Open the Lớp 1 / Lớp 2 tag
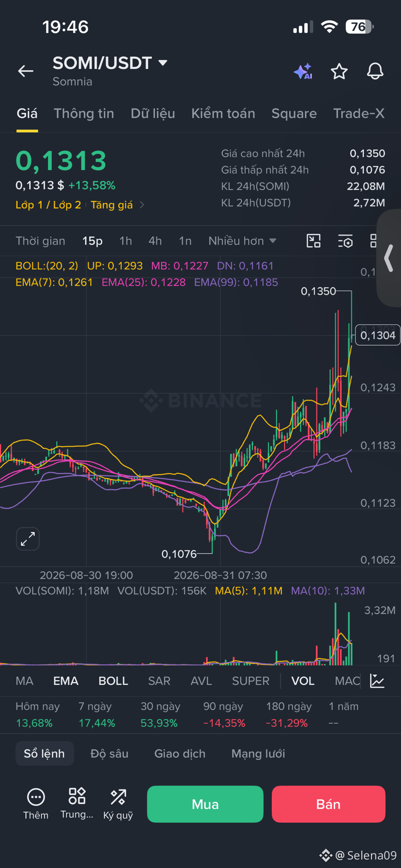The width and height of the screenshot is (401, 868). [x=48, y=205]
